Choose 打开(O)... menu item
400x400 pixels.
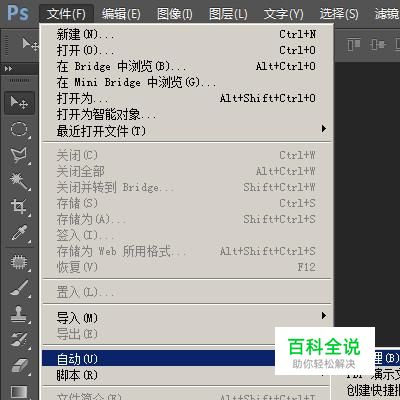(x=187, y=50)
